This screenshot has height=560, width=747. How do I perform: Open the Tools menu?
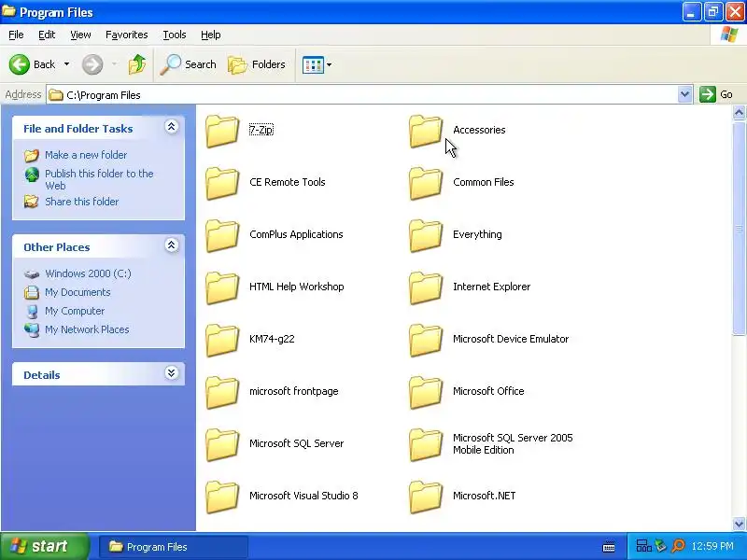click(x=175, y=35)
